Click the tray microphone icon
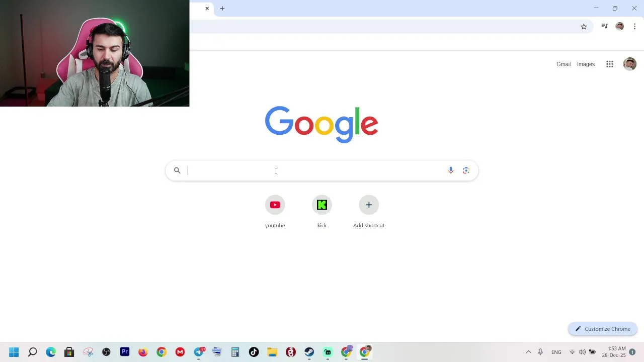Image resolution: width=644 pixels, height=362 pixels. 540,352
